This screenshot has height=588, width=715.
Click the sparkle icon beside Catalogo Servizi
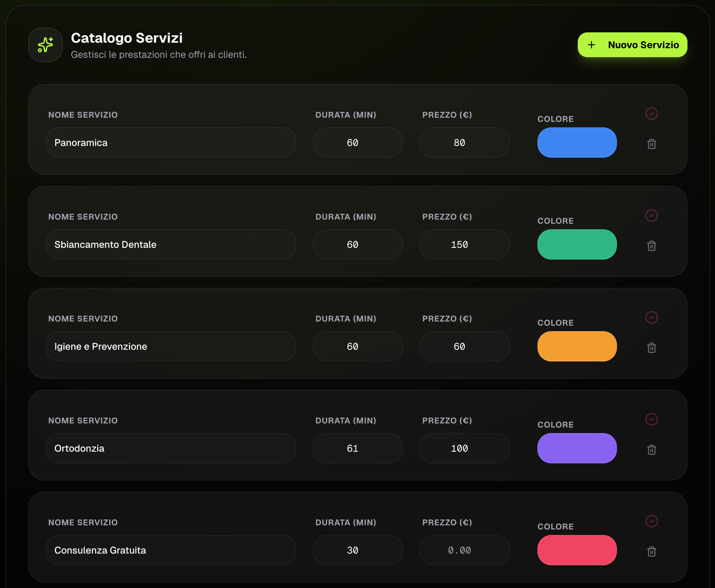tap(45, 45)
